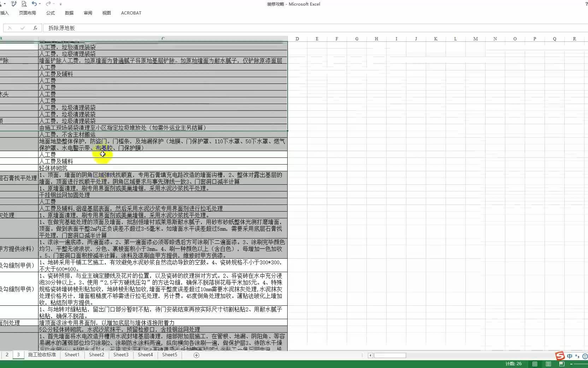
Task: Click the 计数: 26 status bar entry
Action: tap(513, 364)
